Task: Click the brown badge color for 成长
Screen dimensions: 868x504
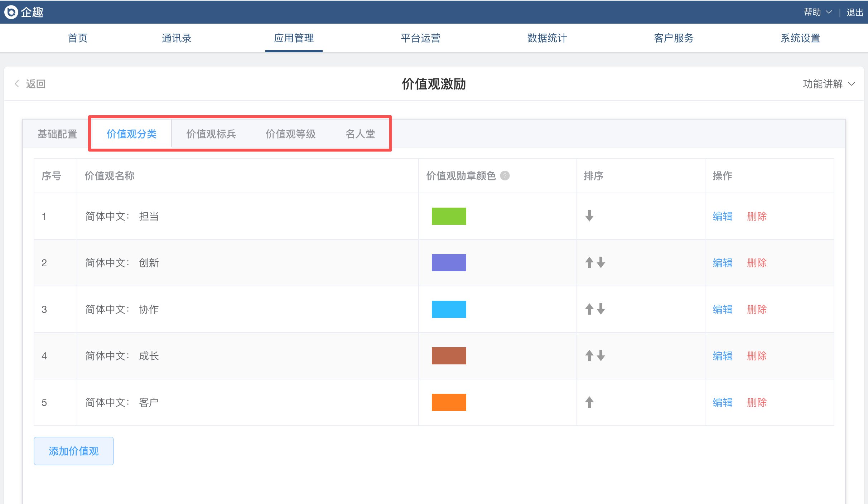Action: point(449,356)
